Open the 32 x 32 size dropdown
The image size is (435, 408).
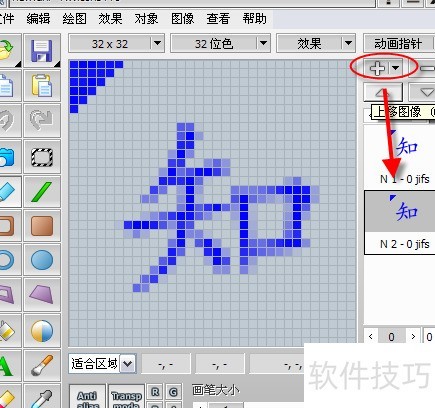coord(116,43)
